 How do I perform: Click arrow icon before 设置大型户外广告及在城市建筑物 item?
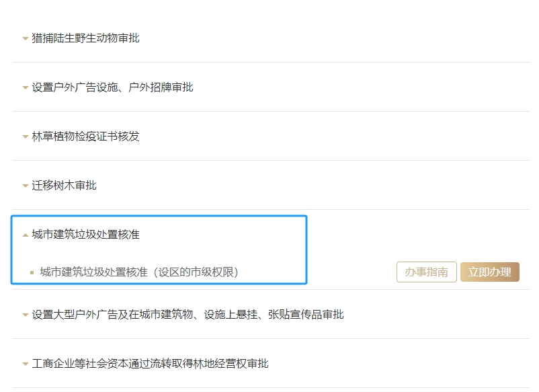pyautogui.click(x=26, y=315)
